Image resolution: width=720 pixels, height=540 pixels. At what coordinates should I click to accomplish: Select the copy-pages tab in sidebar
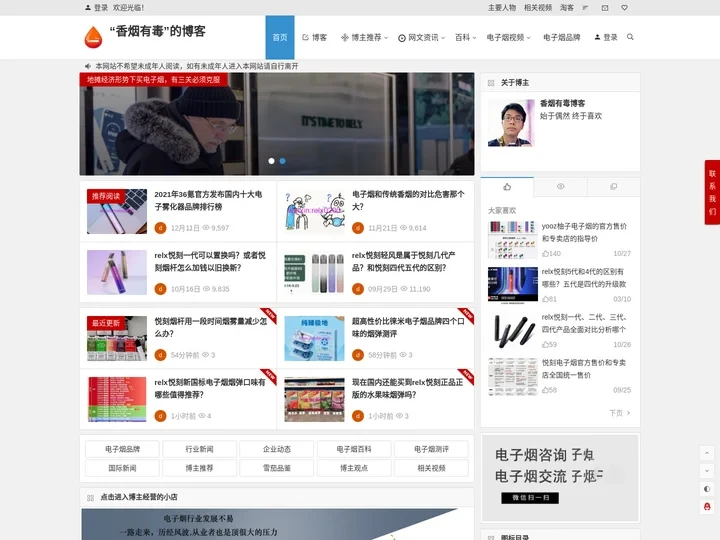(613, 186)
